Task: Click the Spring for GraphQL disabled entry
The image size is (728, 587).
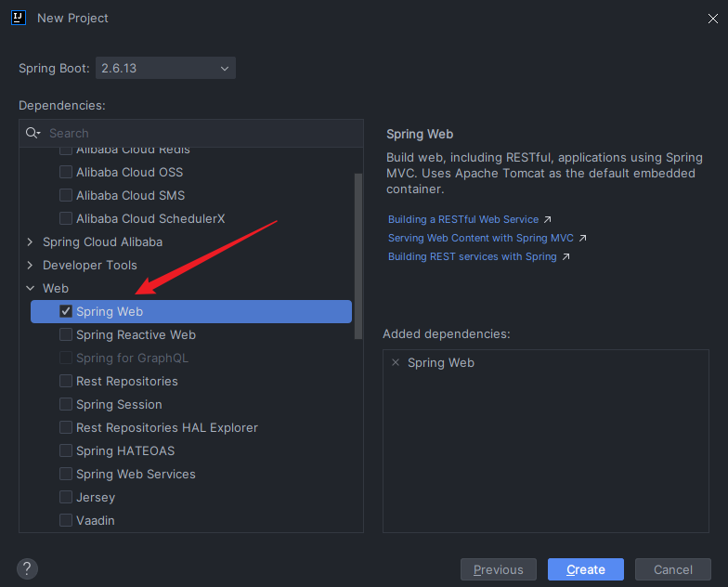Action: [x=132, y=358]
